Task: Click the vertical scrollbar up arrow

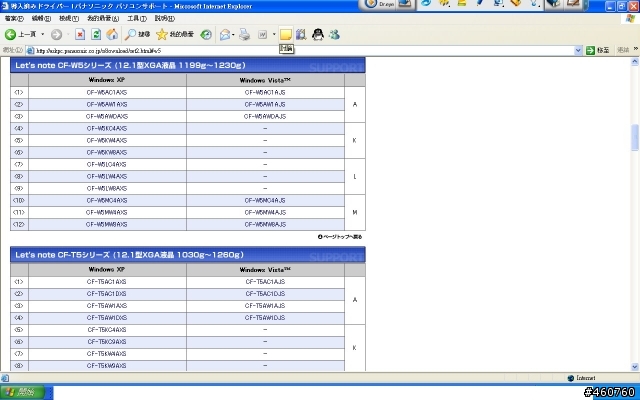Action: (x=635, y=62)
